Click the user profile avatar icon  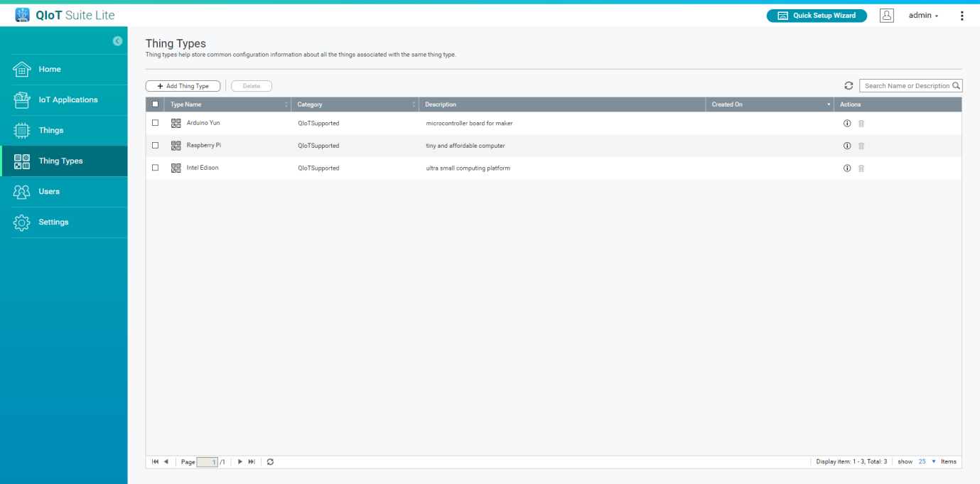886,16
